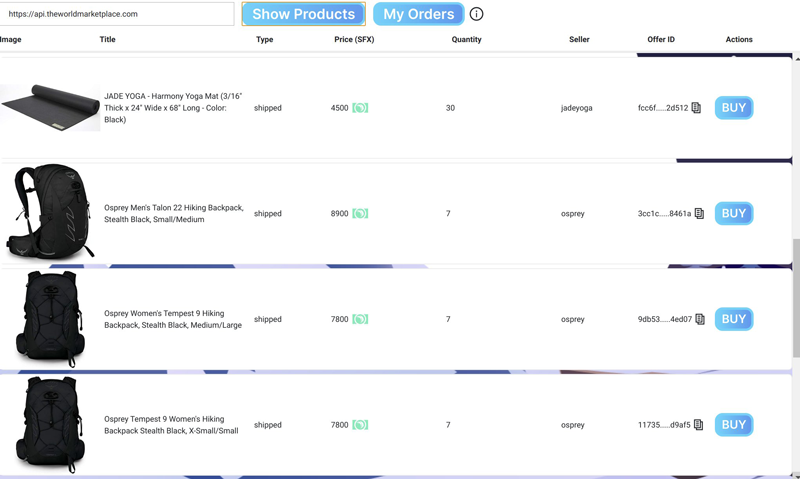Click offer ID text fcc6f......2d512

click(663, 108)
